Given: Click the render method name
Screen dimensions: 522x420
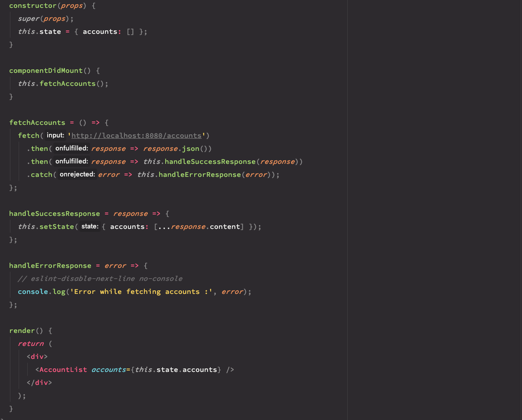Looking at the screenshot, I should tap(22, 330).
